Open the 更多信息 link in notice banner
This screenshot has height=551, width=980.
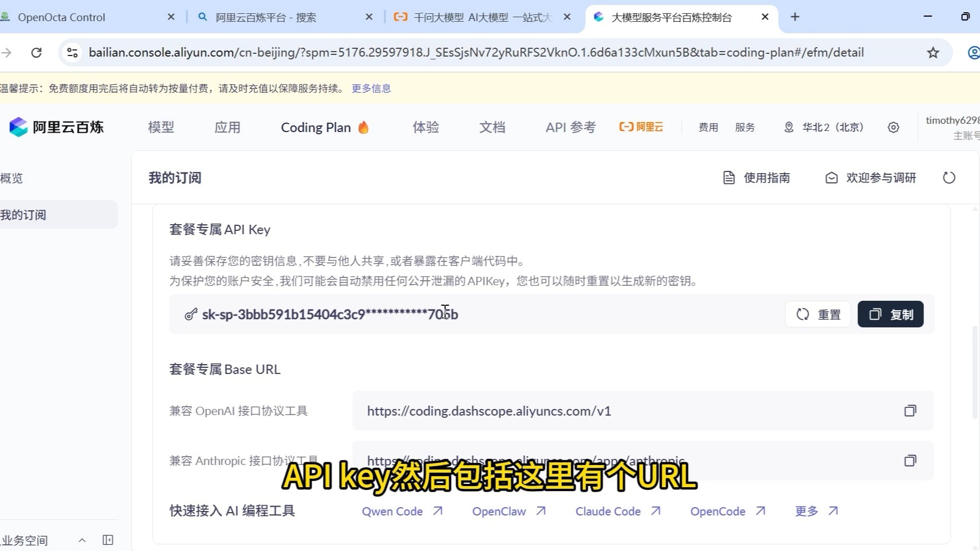point(371,88)
